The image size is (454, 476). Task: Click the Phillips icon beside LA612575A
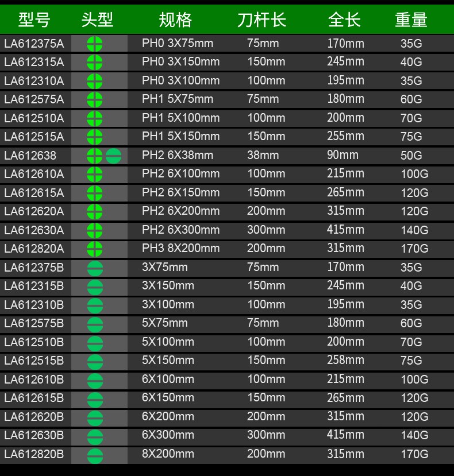[94, 100]
